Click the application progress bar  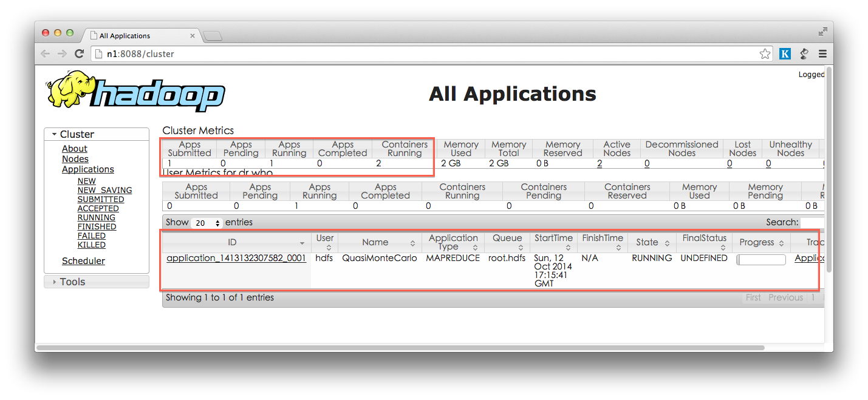tap(760, 260)
